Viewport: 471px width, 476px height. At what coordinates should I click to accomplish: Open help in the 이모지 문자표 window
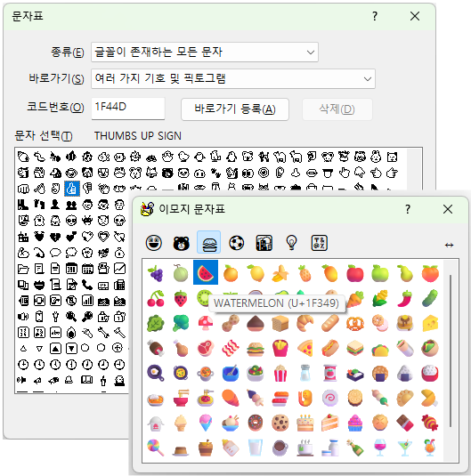[408, 209]
